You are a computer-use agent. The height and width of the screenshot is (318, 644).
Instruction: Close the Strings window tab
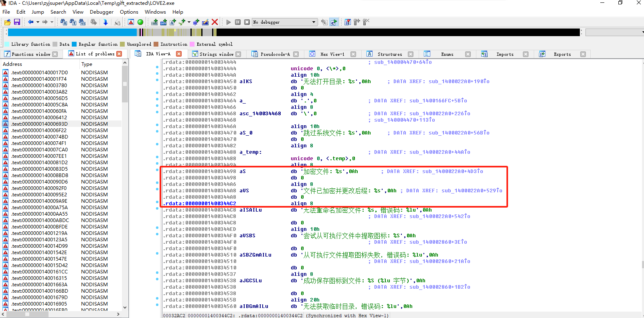[238, 54]
